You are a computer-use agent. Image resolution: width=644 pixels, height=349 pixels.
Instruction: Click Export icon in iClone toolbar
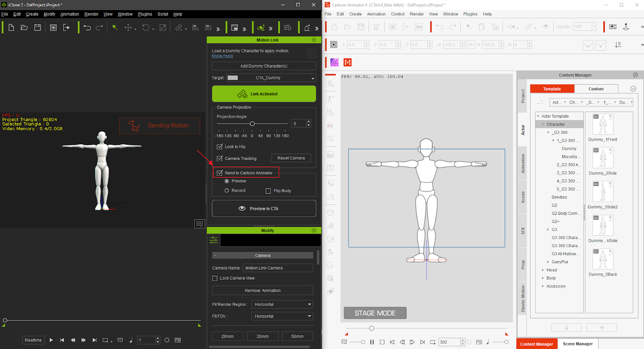[x=66, y=27]
